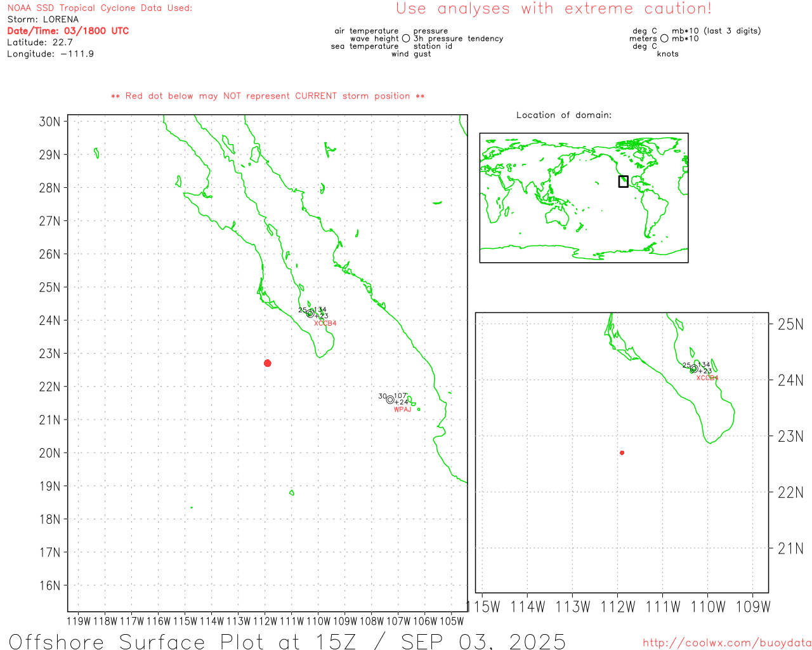Click the red 'WPAJ' station label
The height and width of the screenshot is (650, 812).
click(402, 409)
